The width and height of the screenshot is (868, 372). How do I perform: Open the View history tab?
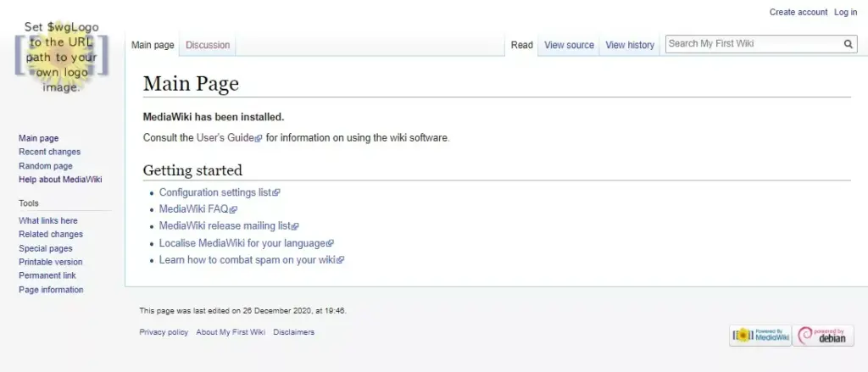630,45
